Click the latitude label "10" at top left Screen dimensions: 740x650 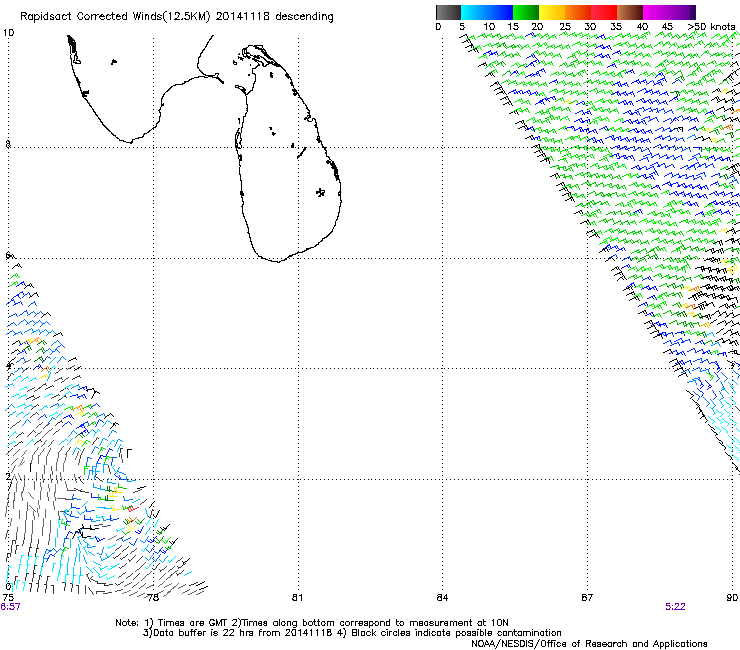[x=8, y=33]
